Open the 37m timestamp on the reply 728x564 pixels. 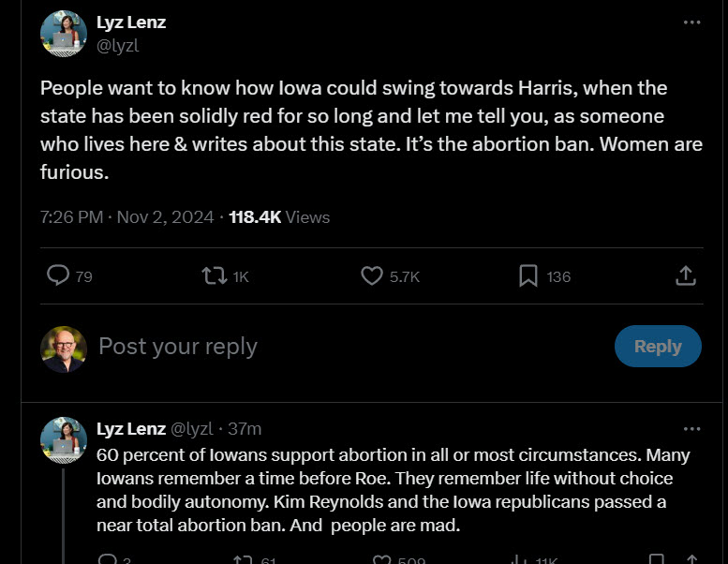pyautogui.click(x=245, y=429)
